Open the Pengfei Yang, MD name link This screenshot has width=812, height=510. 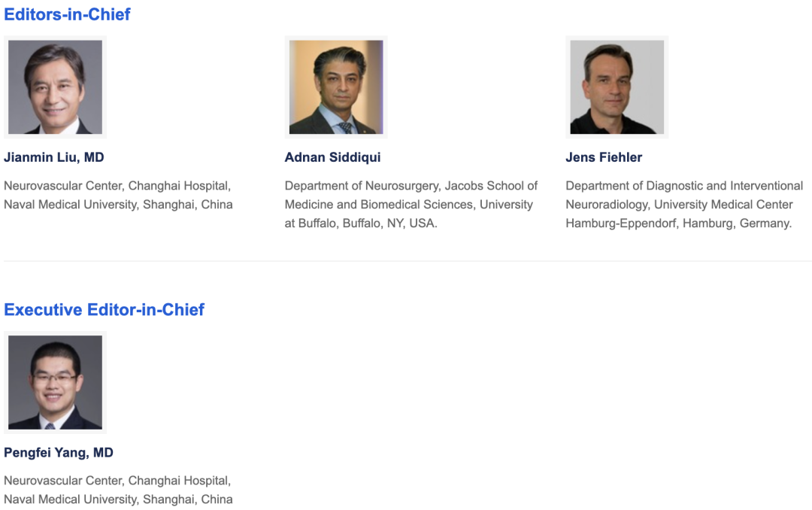coord(59,453)
